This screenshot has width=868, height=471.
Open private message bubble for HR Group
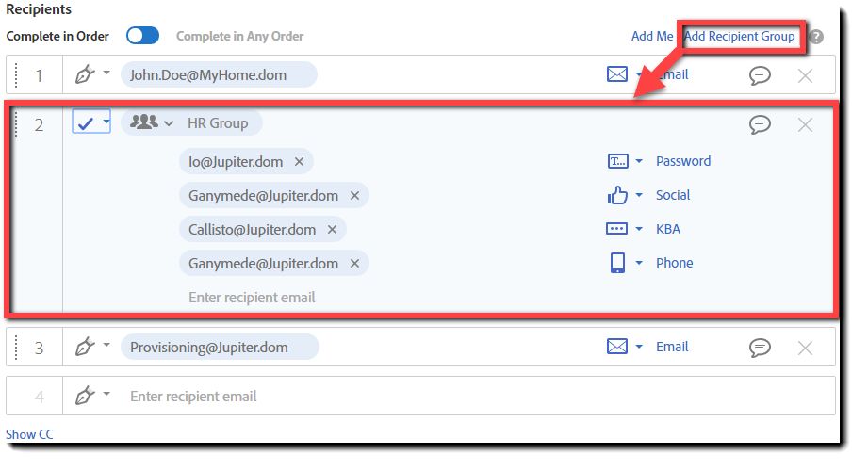760,124
